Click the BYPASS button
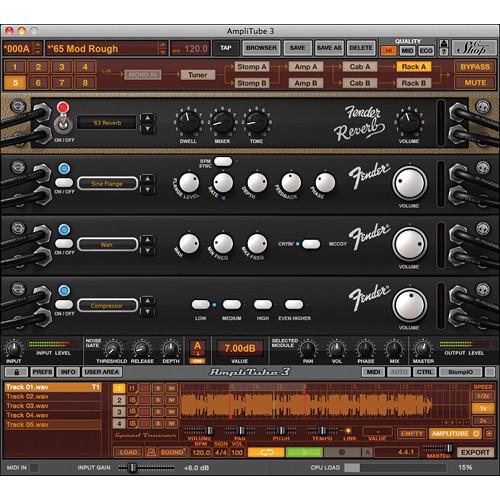500x500 pixels. (x=475, y=67)
